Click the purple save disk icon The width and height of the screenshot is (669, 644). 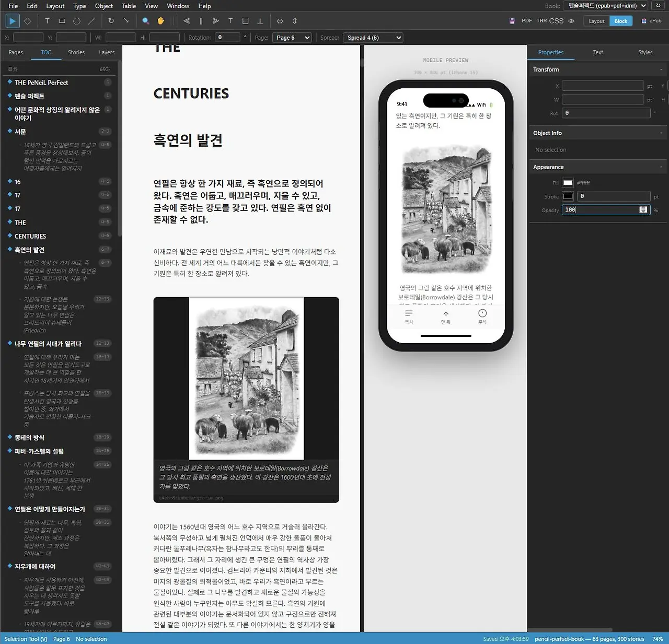[512, 21]
